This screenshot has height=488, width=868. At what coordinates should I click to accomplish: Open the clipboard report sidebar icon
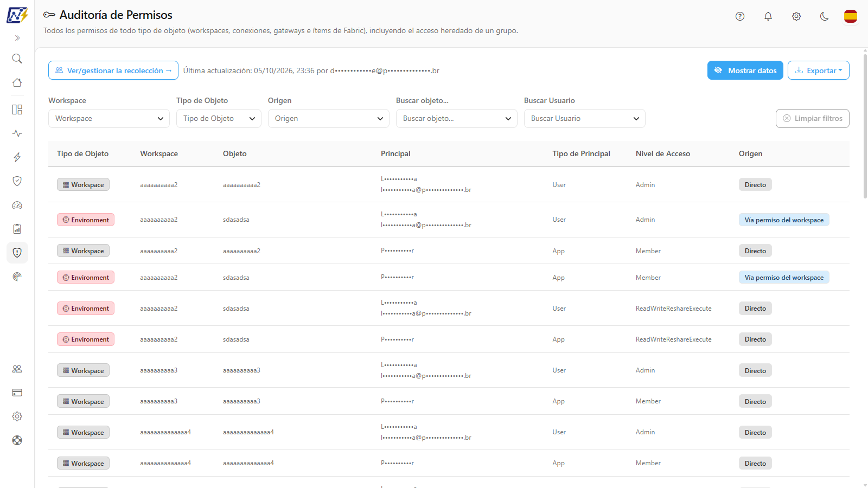click(x=17, y=229)
